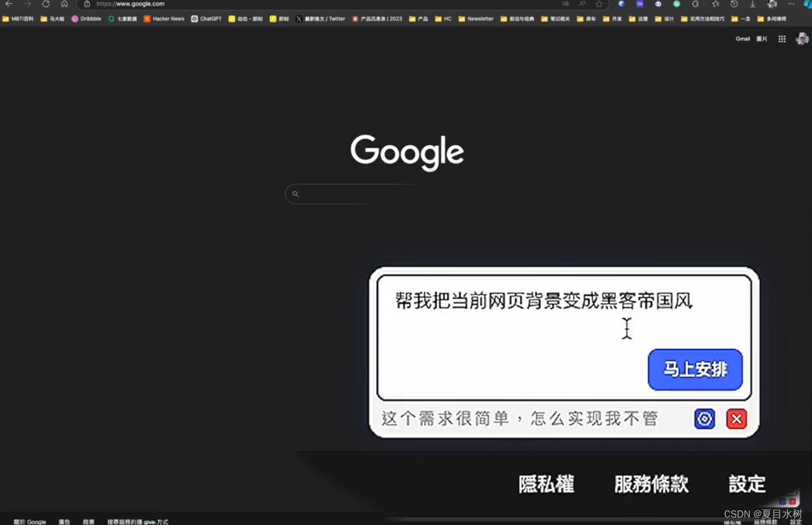Open the Google apps grid icon
812x525 pixels.
pos(782,39)
